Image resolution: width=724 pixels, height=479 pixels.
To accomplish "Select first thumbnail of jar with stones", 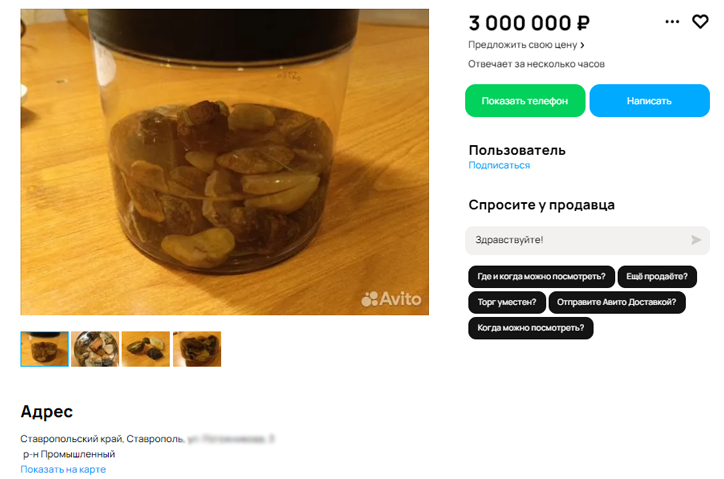I will [x=44, y=349].
